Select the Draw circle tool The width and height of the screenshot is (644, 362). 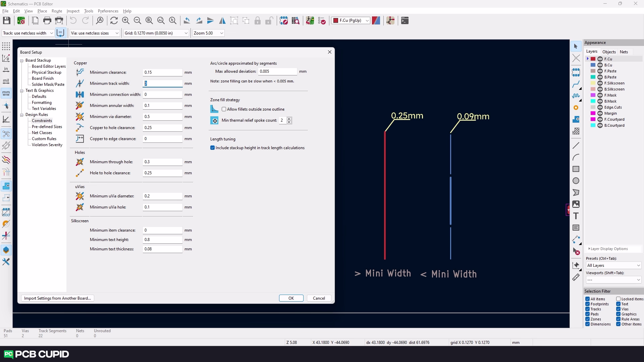(x=576, y=181)
